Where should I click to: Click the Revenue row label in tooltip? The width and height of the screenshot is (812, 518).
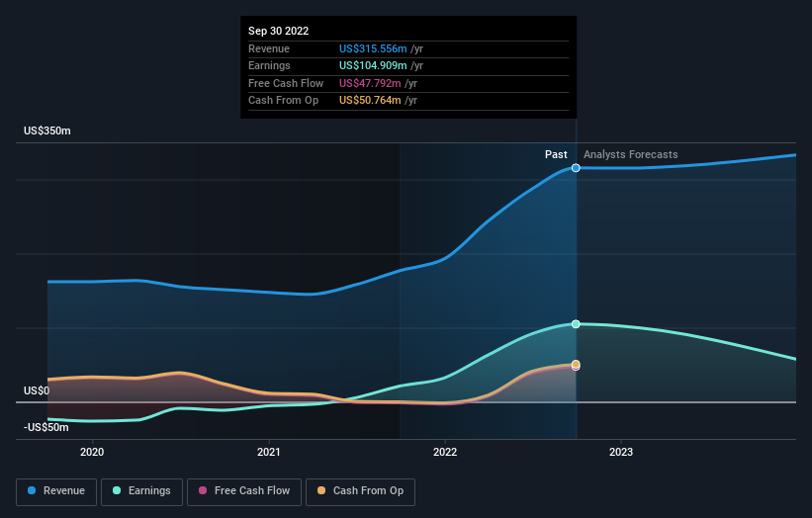(269, 48)
